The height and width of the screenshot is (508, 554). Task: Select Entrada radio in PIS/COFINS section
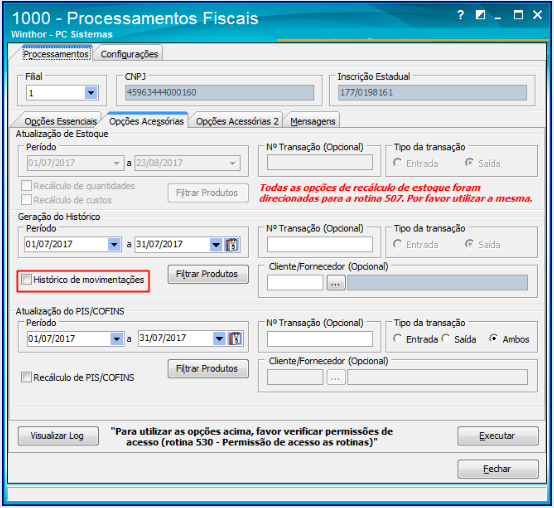[x=397, y=339]
